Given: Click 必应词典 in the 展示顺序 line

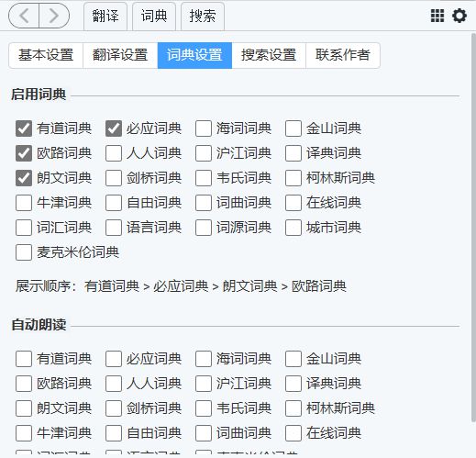Looking at the screenshot, I should click(181, 286).
